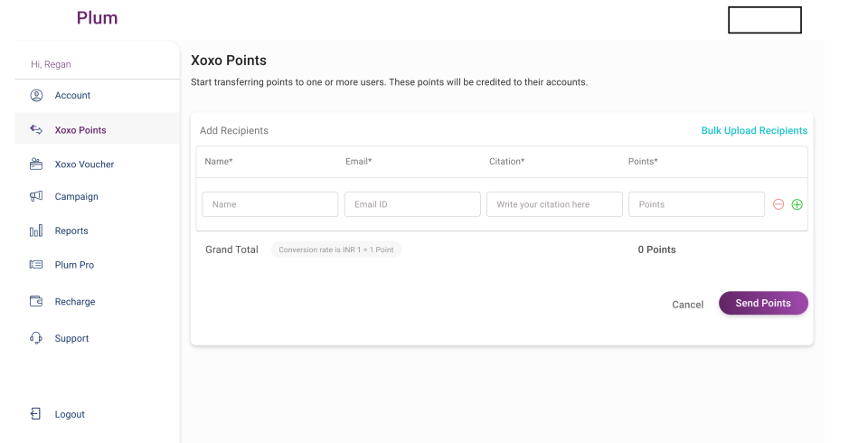Focus the Email ID input field

pyautogui.click(x=412, y=204)
